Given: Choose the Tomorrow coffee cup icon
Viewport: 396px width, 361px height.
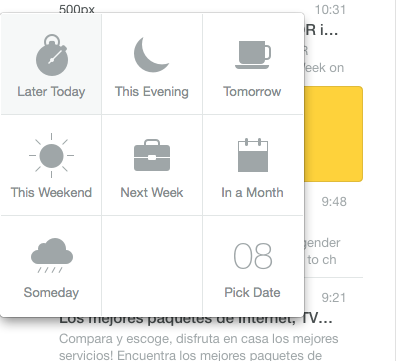Looking at the screenshot, I should (x=253, y=55).
